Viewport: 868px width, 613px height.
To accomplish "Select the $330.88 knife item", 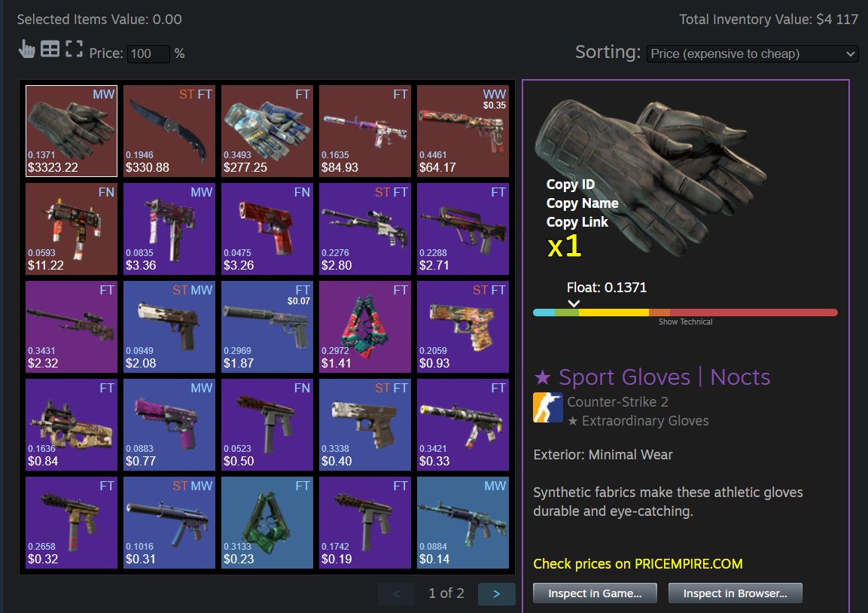I will click(x=169, y=131).
